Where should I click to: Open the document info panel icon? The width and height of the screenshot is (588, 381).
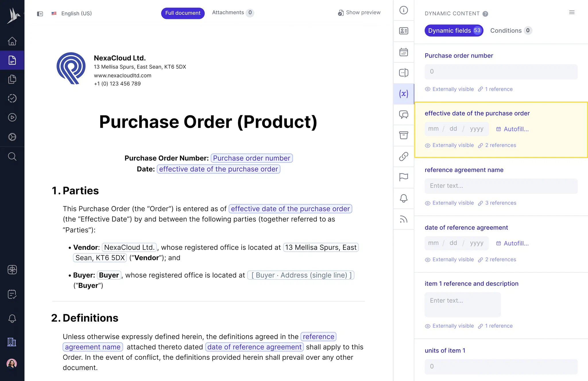click(x=404, y=10)
